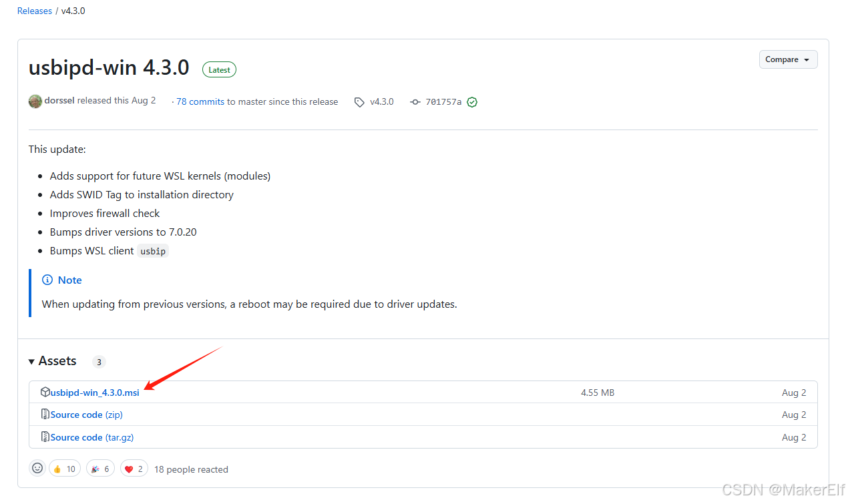
Task: Toggle the thumbs up reaction with 10
Action: [x=65, y=469]
